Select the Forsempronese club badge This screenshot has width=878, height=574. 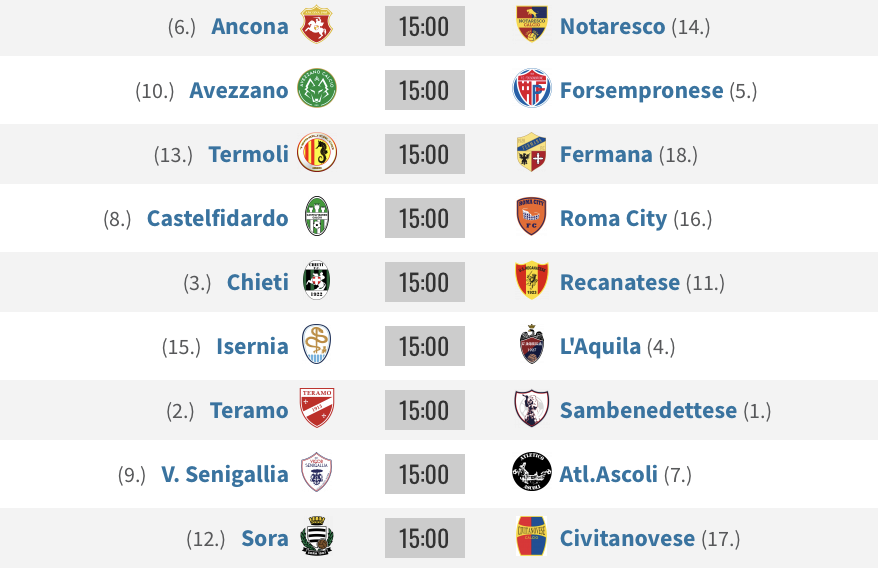531,88
